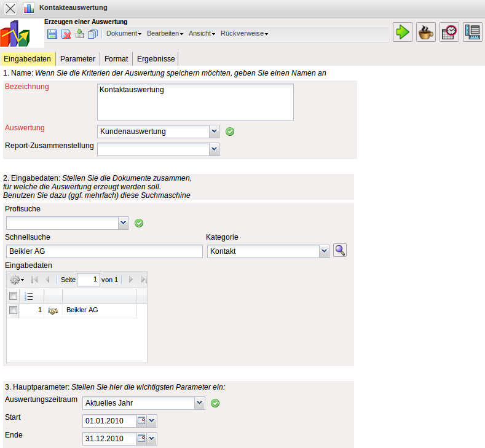Click the delete document icon
485x448 pixels.
coord(66,34)
